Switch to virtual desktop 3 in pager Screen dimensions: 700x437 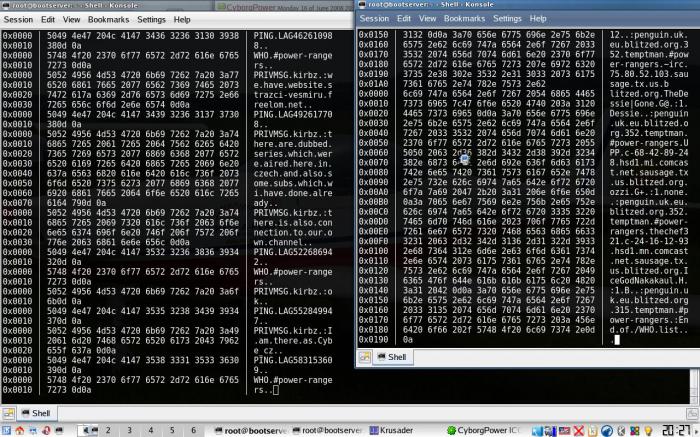pyautogui.click(x=129, y=430)
